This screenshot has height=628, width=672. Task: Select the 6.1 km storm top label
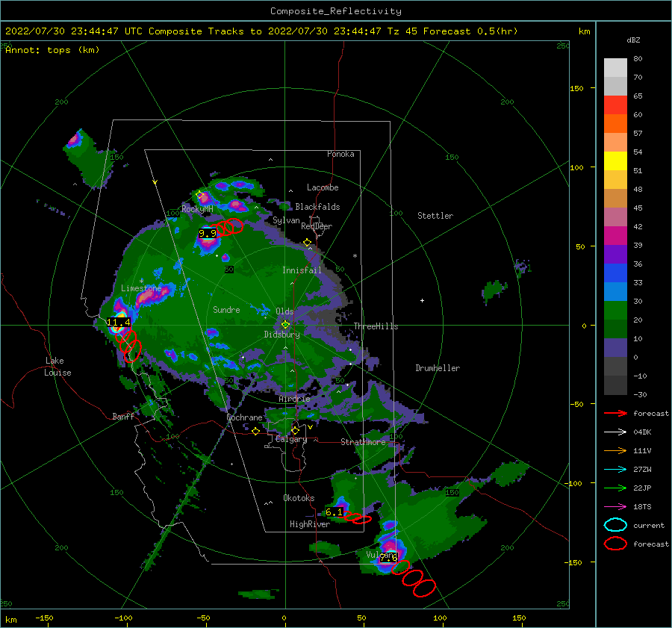tap(335, 512)
